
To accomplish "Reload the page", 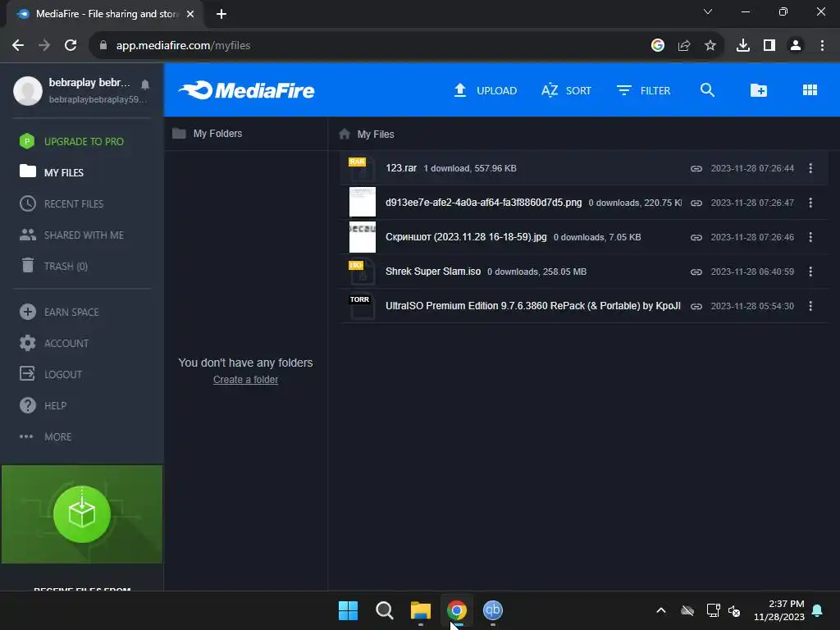I will click(x=71, y=46).
